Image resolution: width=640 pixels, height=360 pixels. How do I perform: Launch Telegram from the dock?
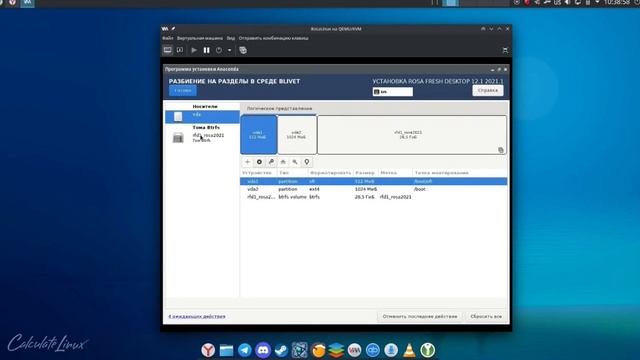pos(244,350)
